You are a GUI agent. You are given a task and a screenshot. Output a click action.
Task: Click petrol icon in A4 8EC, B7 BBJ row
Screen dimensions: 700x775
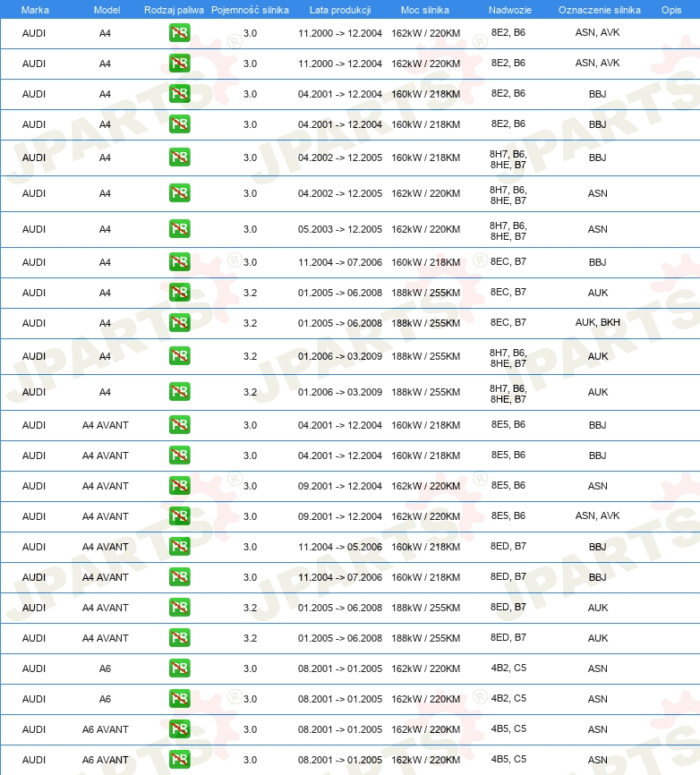179,262
